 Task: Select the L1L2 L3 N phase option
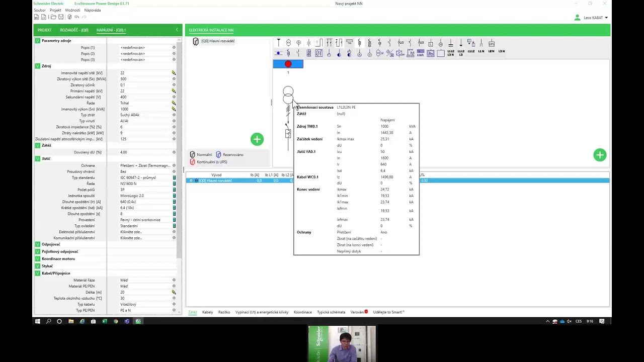pyautogui.click(x=451, y=52)
